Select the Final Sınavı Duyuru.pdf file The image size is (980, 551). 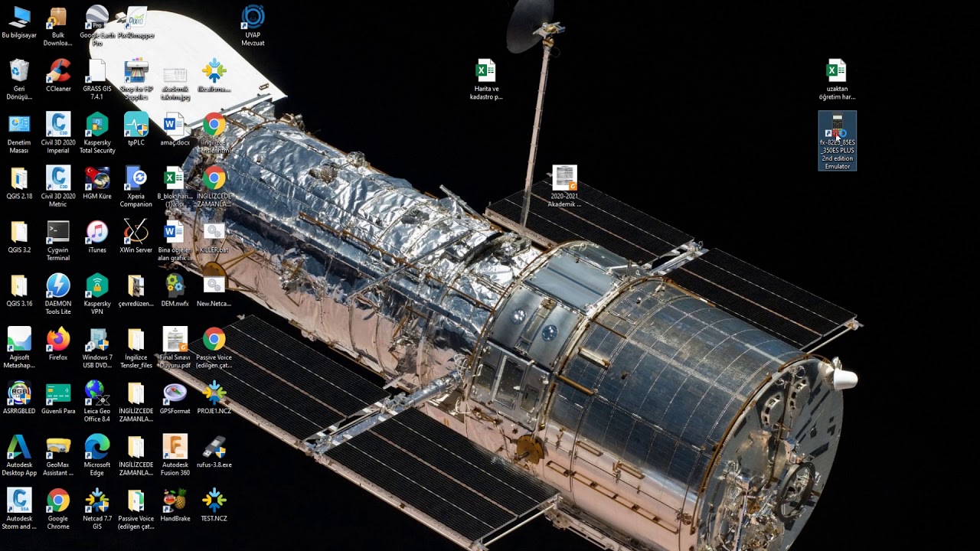(175, 347)
